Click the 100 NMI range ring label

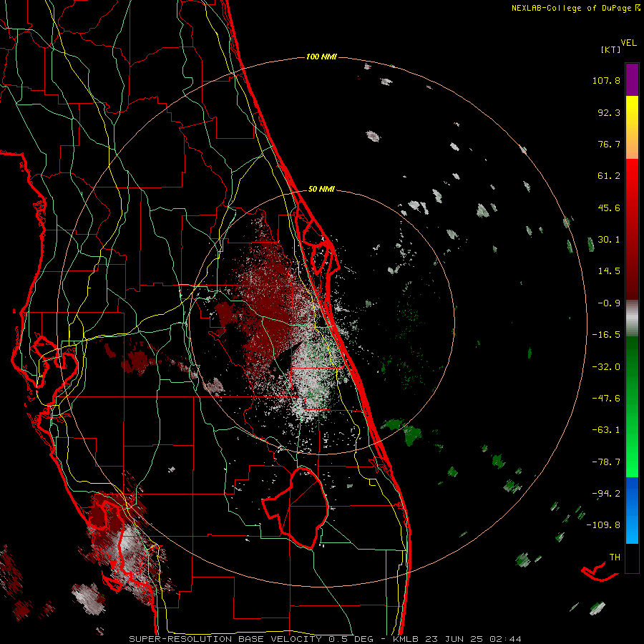321,57
